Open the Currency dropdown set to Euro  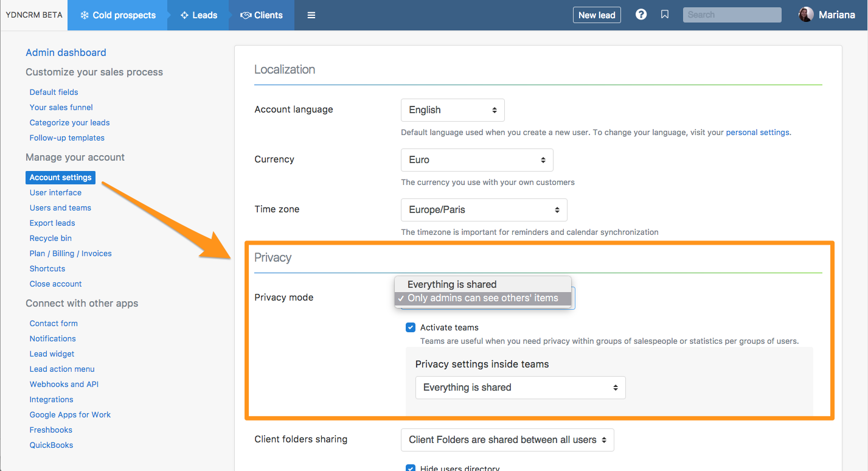click(x=477, y=160)
